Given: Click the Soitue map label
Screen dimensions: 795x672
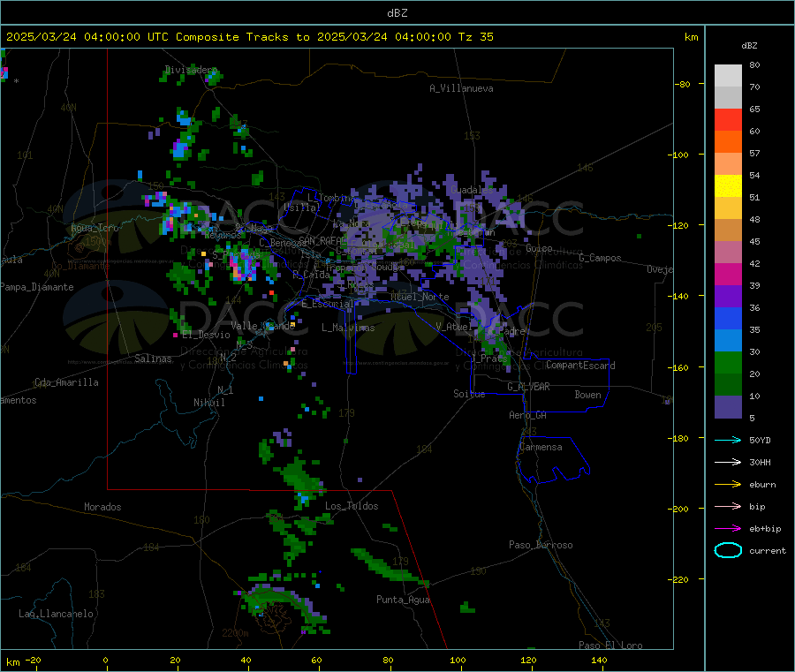Looking at the screenshot, I should (x=469, y=394).
